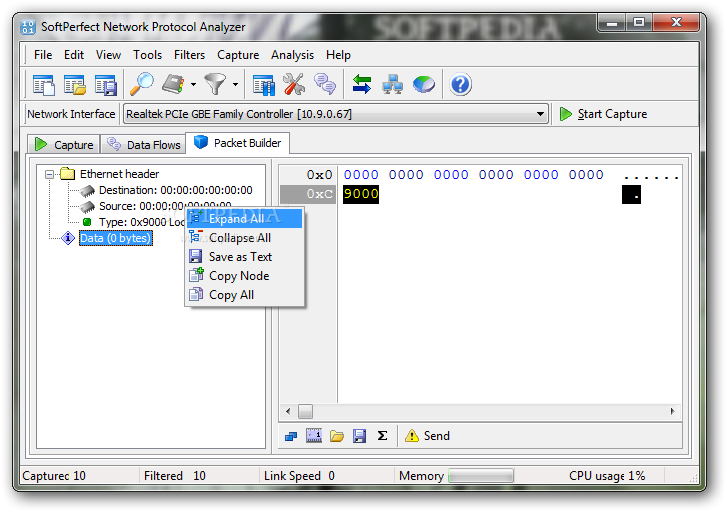The width and height of the screenshot is (727, 512).
Task: Click the magnifying glass search icon
Action: [141, 84]
